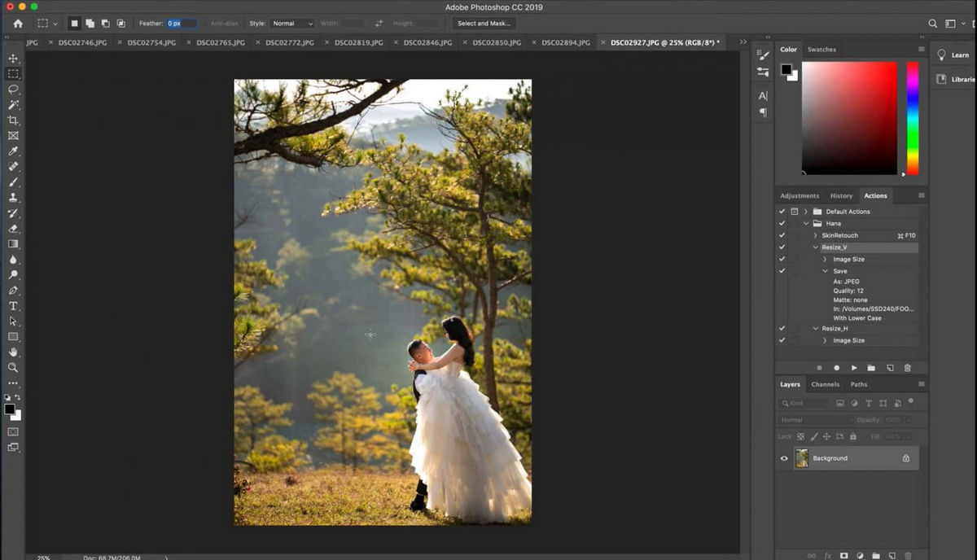Select the Hand tool

(13, 352)
